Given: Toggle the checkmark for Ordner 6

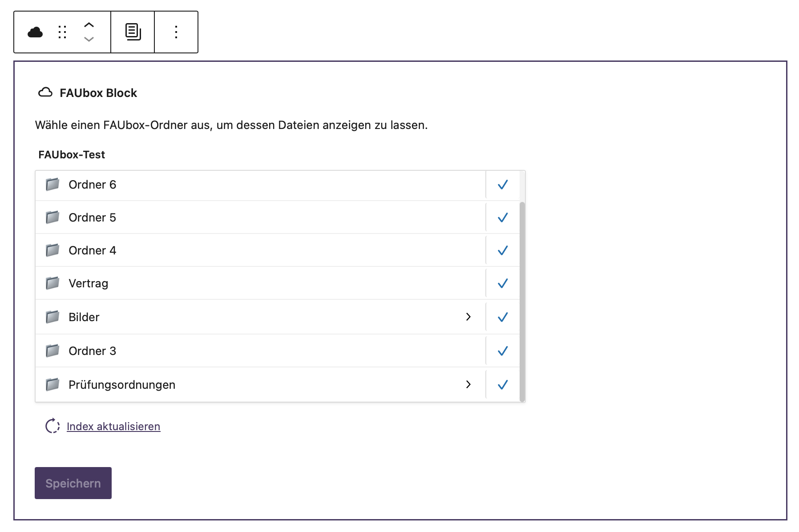Looking at the screenshot, I should (x=503, y=185).
